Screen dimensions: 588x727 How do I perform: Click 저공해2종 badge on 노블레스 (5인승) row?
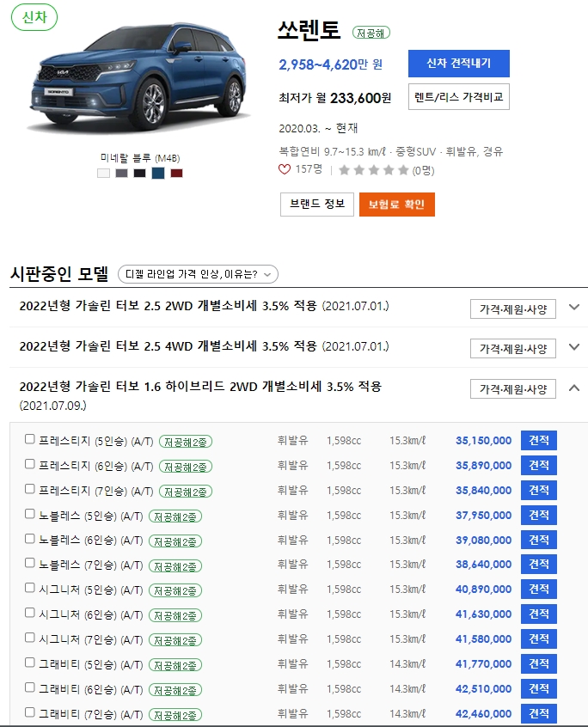coord(175,516)
